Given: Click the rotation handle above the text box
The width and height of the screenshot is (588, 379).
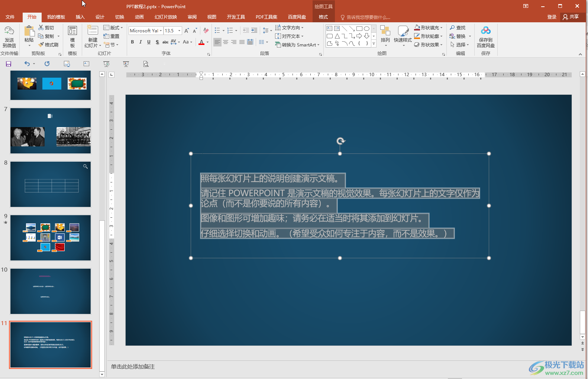Looking at the screenshot, I should (340, 141).
